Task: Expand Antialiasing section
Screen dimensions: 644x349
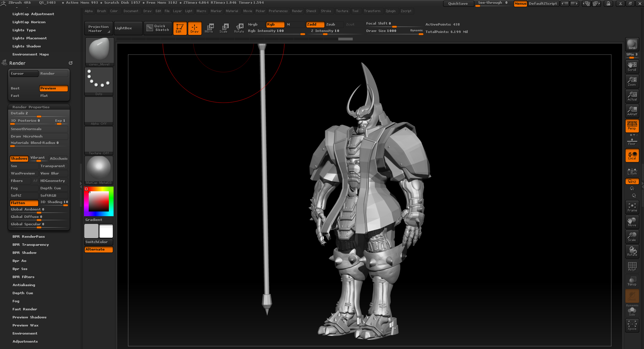Action: (x=24, y=285)
